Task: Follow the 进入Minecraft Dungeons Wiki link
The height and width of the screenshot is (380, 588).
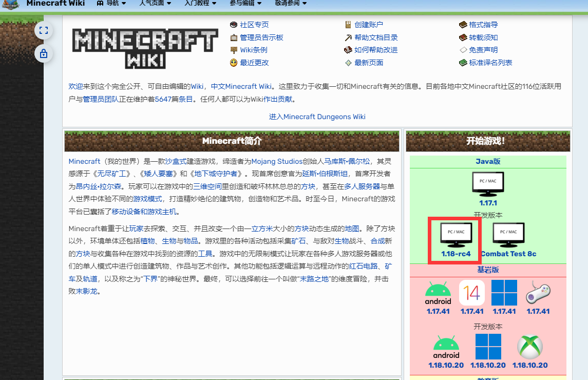Action: point(317,117)
